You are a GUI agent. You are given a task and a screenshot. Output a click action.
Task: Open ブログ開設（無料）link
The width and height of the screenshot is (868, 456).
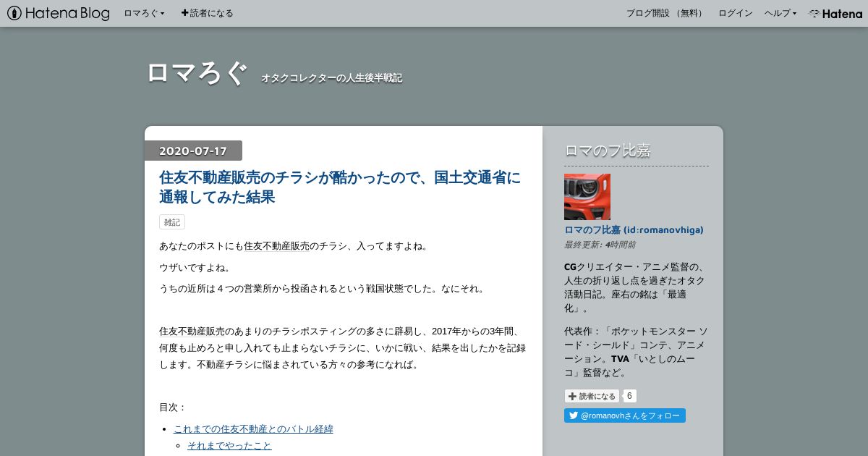point(665,13)
